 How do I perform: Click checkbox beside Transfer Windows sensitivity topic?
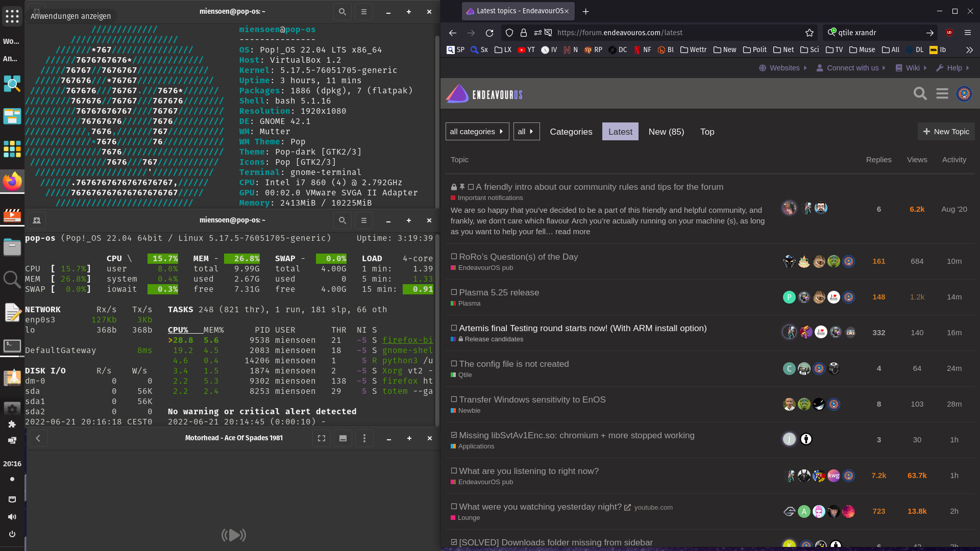click(454, 399)
